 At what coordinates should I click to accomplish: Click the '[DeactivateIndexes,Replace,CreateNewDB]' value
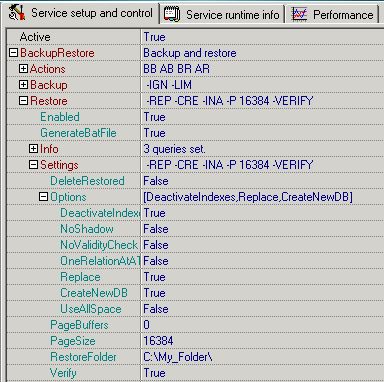tap(248, 197)
